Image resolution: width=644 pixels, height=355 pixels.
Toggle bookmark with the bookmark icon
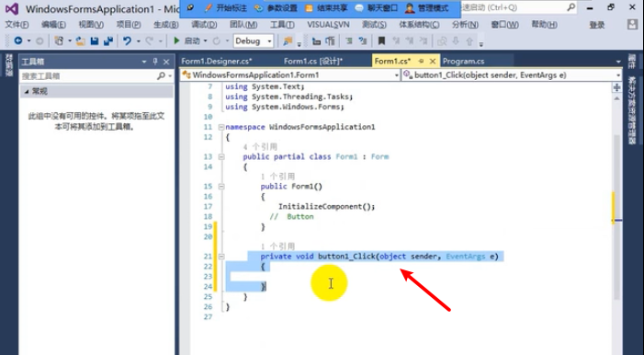click(x=381, y=40)
